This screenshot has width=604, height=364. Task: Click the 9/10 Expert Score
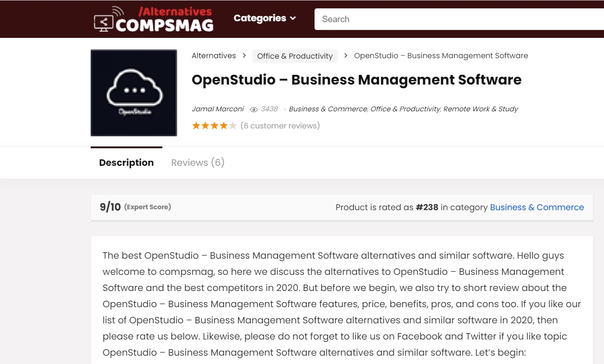[136, 207]
